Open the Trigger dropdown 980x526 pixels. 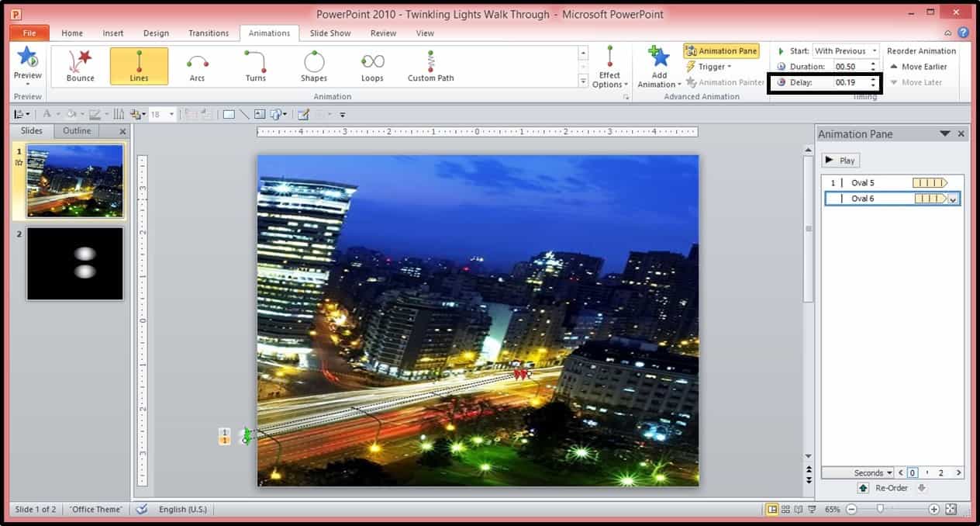tap(709, 67)
